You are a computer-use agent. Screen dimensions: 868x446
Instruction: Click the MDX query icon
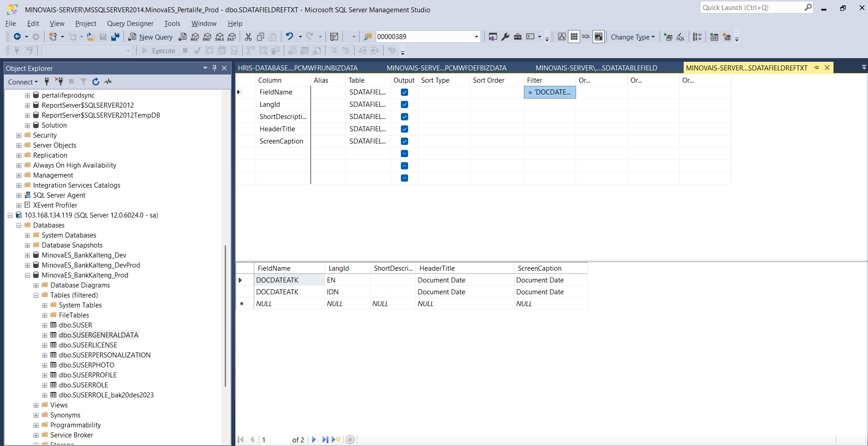pos(195,37)
